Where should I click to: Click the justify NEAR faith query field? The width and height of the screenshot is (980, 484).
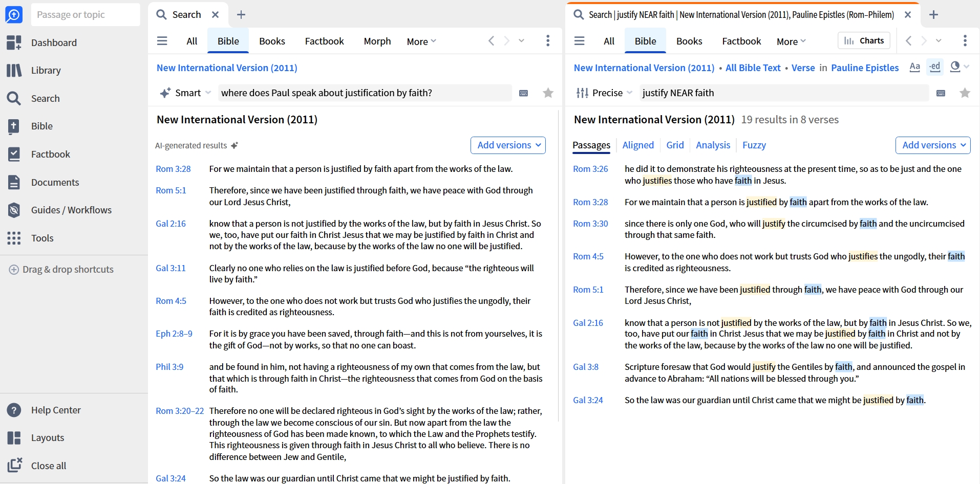pyautogui.click(x=784, y=93)
